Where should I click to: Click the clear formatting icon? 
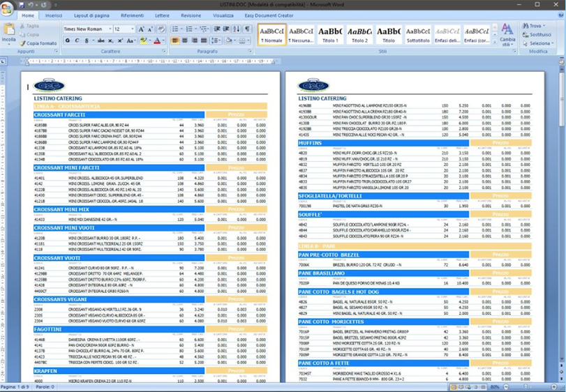pos(161,29)
